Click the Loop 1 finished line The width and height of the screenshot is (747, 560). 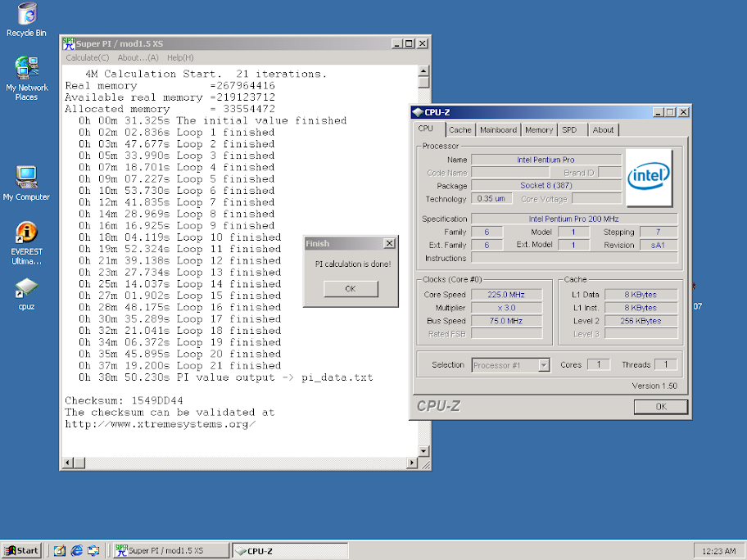coord(177,133)
